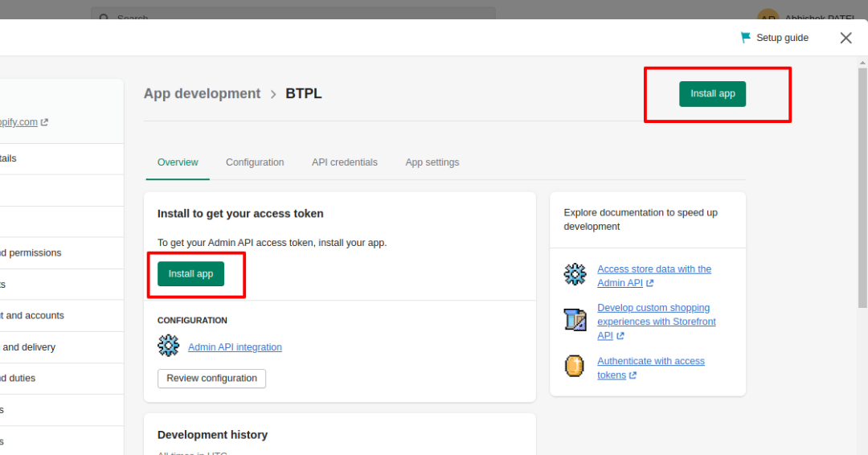Image resolution: width=868 pixels, height=455 pixels.
Task: Close the settings panel with X
Action: [x=845, y=38]
